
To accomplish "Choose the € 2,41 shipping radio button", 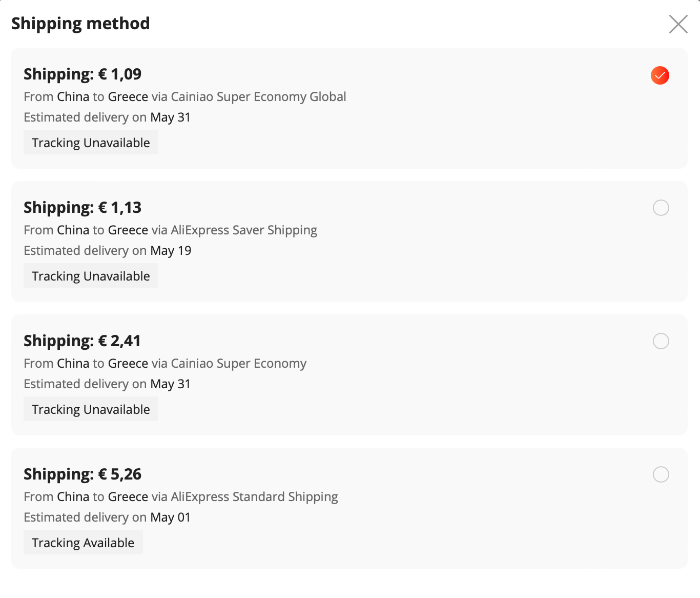I will [661, 341].
